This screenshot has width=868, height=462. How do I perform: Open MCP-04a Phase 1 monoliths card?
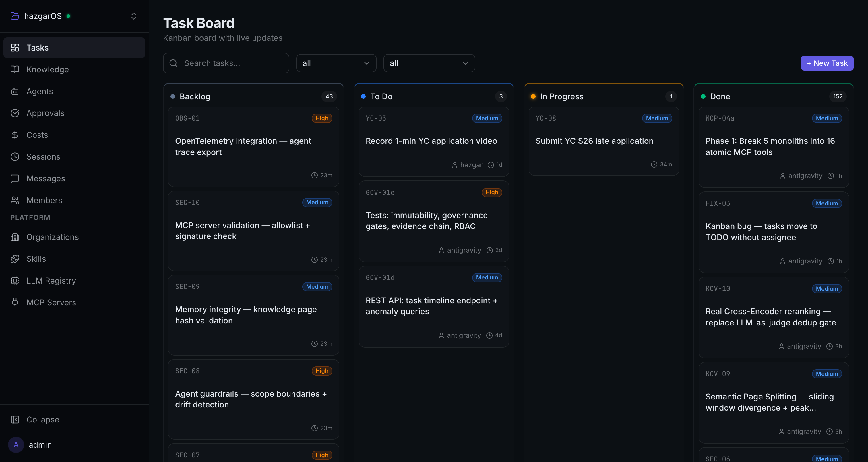(x=773, y=147)
